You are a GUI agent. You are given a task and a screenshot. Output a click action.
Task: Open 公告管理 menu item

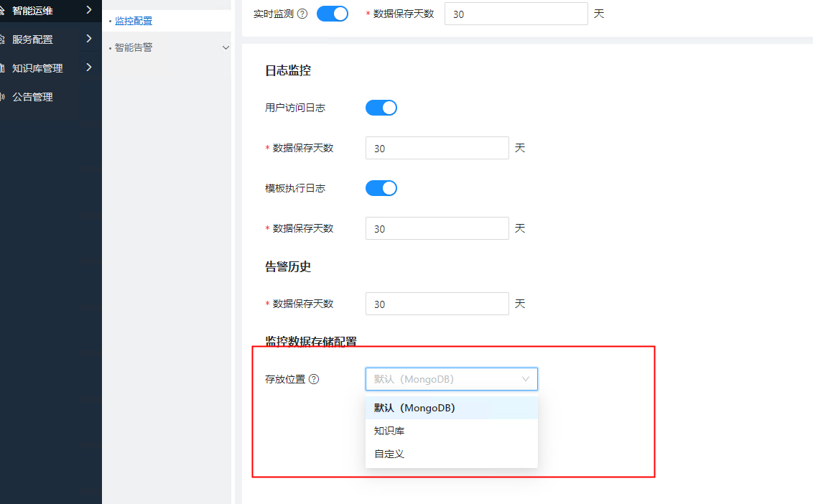tap(32, 97)
